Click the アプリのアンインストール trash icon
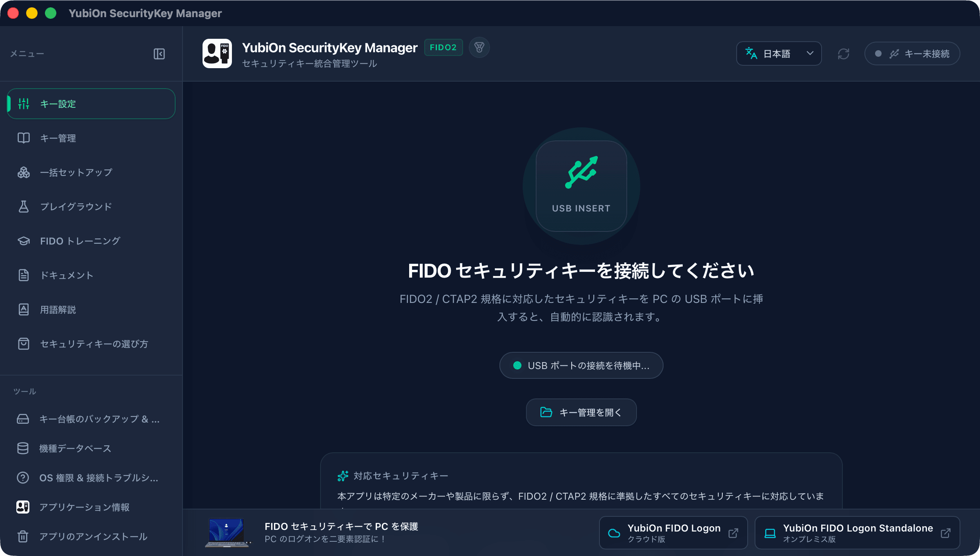 [23, 536]
